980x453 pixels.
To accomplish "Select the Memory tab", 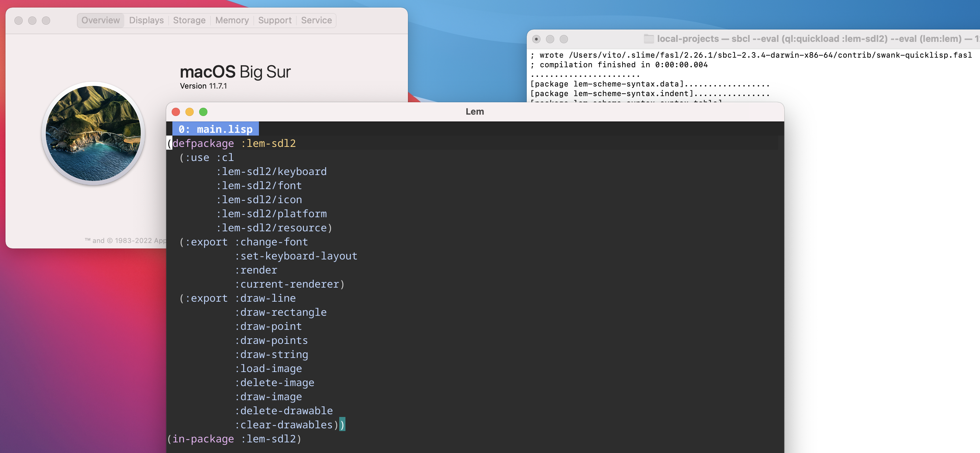I will 232,20.
